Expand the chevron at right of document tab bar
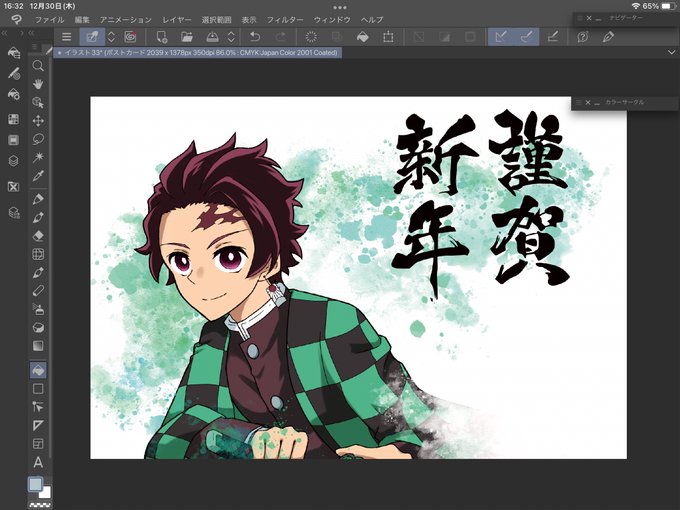680x510 pixels. (671, 52)
